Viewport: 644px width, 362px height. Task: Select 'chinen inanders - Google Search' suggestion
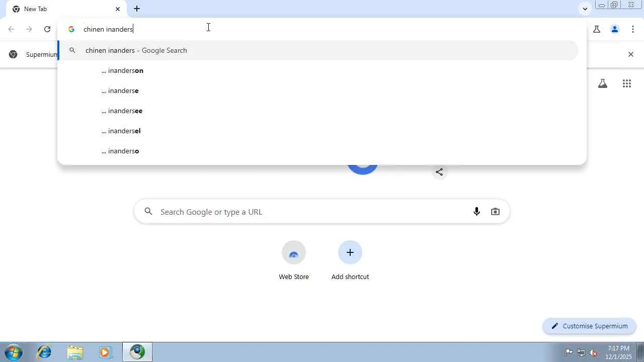point(318,50)
